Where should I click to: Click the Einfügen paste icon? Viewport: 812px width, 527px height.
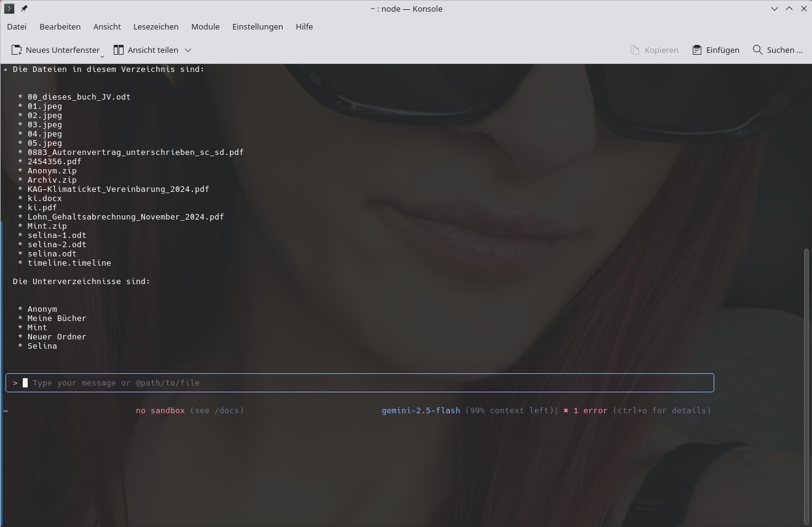[697, 50]
